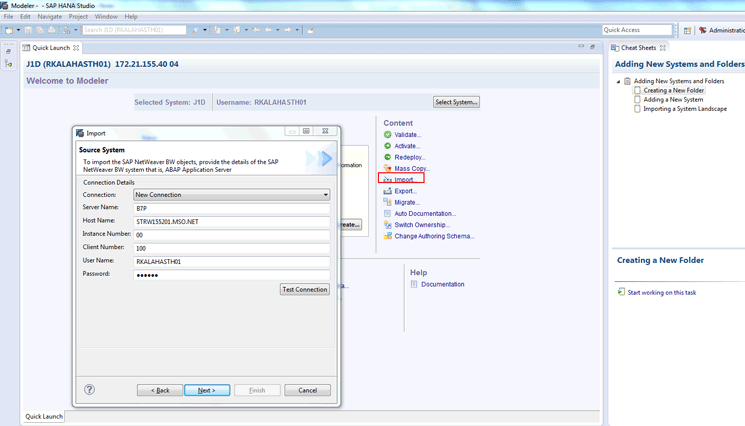Click the Auto Documentation link

tap(425, 214)
